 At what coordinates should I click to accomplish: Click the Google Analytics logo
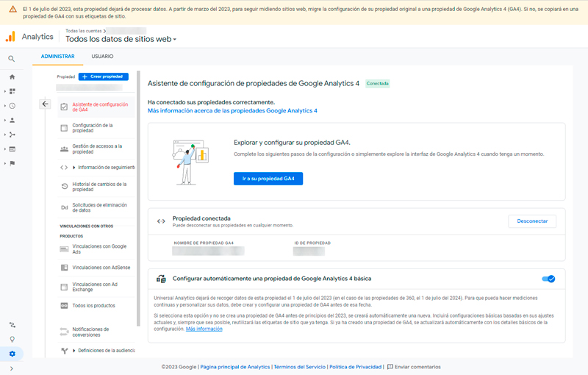[10, 36]
